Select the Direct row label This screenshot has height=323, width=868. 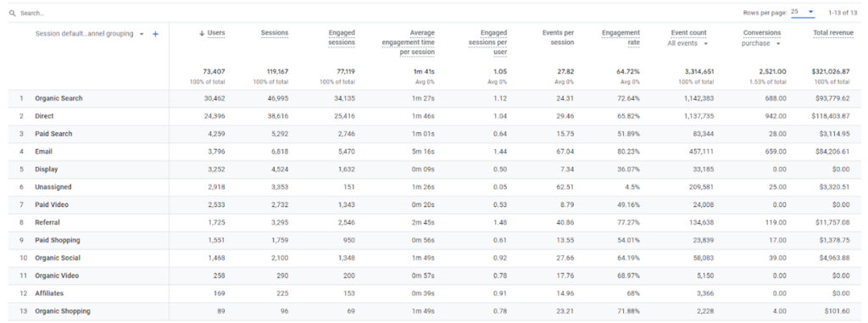(x=44, y=116)
